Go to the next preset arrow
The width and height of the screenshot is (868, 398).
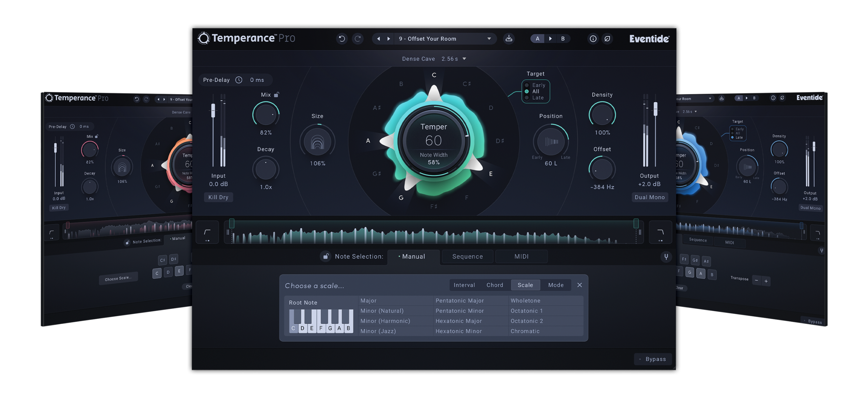pyautogui.click(x=389, y=39)
